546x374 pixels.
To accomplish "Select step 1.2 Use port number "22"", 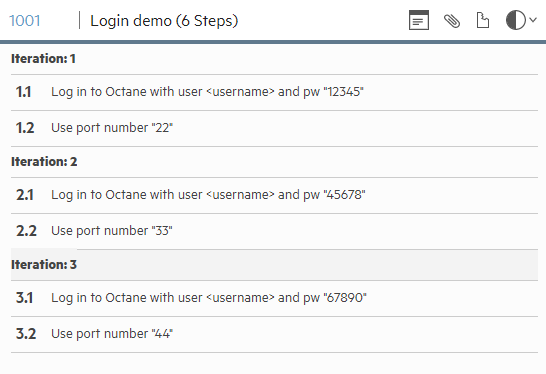I will click(x=274, y=128).
